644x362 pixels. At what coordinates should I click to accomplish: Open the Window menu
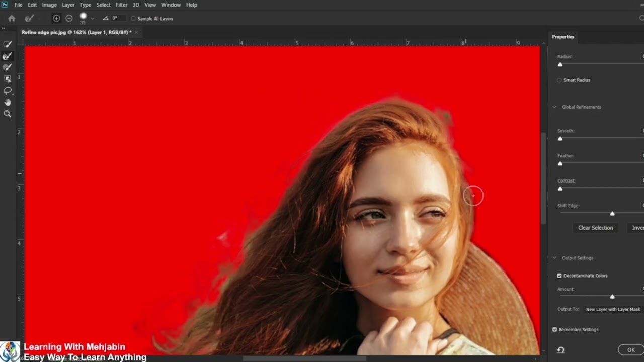[171, 5]
